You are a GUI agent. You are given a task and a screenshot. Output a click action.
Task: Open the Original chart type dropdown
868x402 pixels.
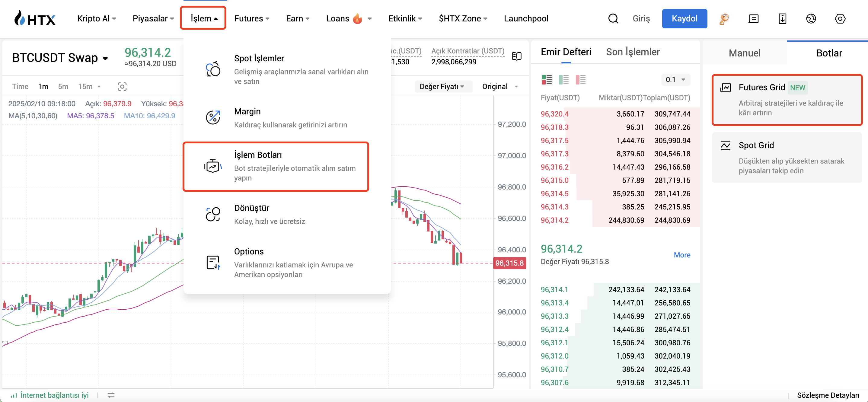[x=500, y=87]
